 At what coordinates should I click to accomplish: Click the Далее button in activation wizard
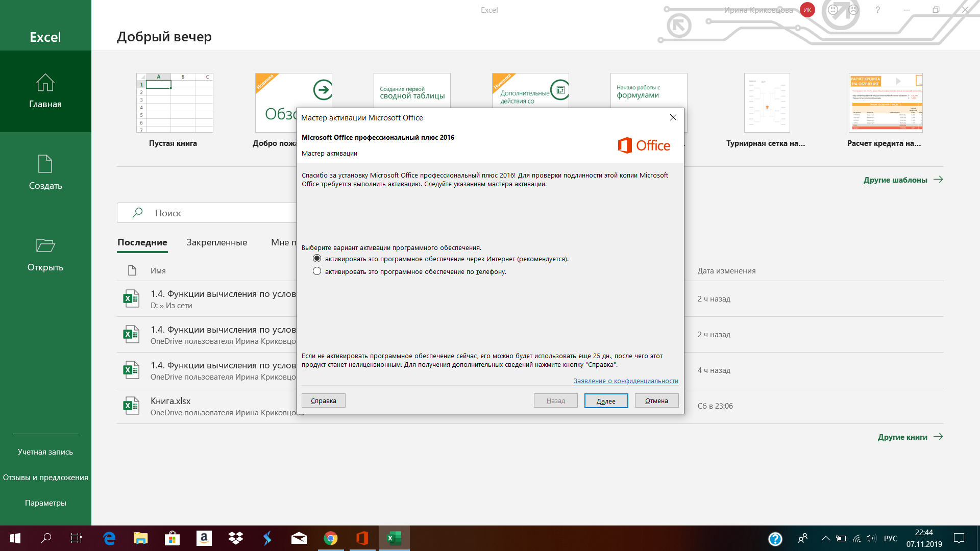point(606,400)
